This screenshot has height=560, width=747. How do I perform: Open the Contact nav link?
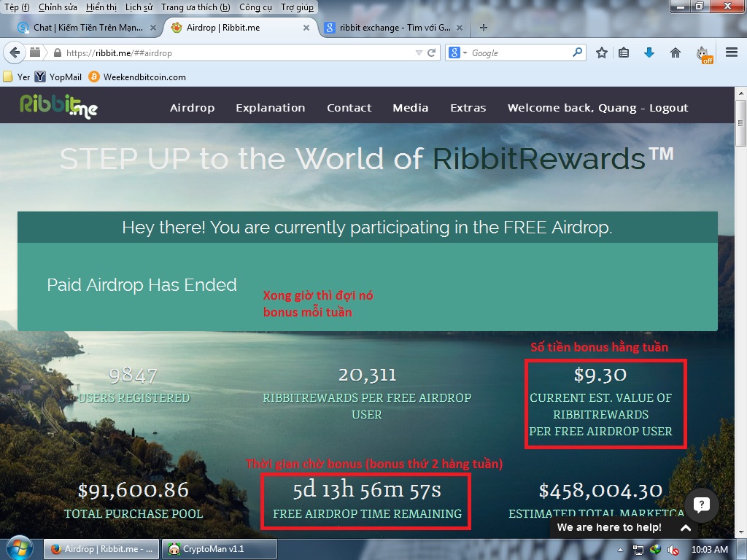pyautogui.click(x=349, y=108)
